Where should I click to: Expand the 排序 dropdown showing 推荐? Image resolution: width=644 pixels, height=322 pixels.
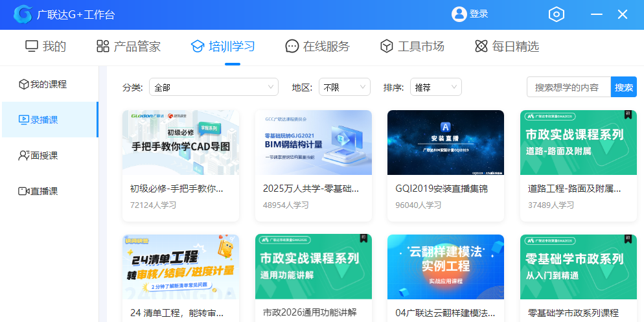click(x=436, y=87)
